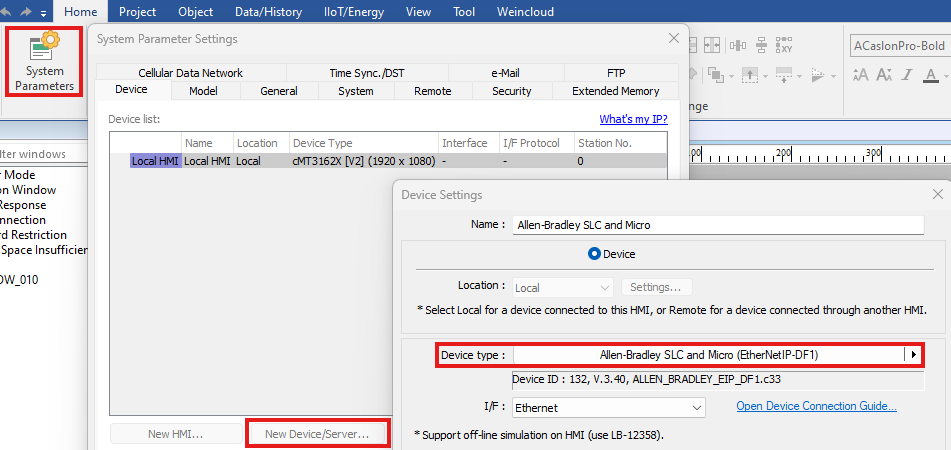
Task: Open dropdown next to overlapping squares icon
Action: [x=731, y=76]
